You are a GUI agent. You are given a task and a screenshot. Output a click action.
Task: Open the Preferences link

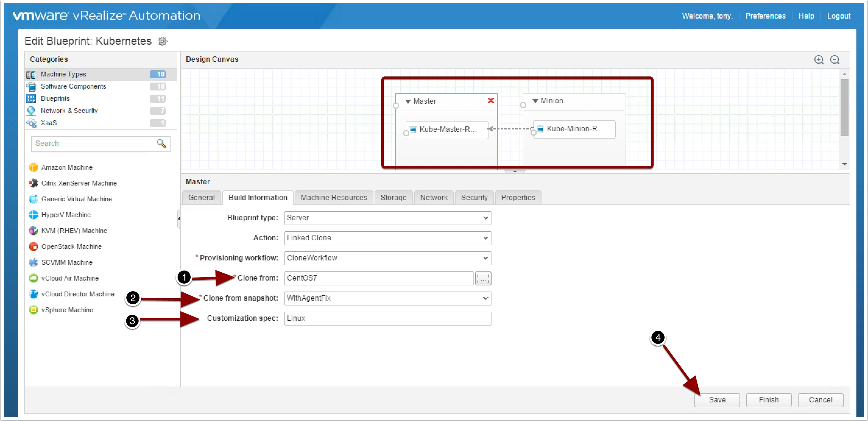coord(765,16)
